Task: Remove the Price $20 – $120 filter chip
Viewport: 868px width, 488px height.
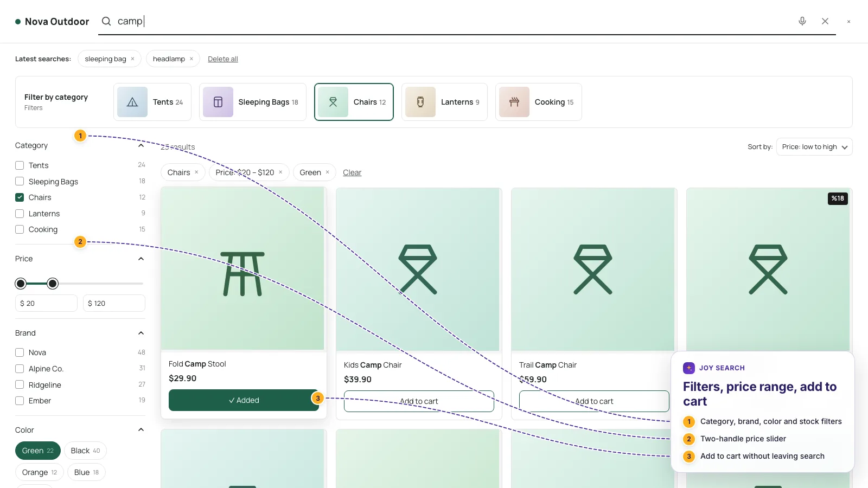Action: pos(280,172)
